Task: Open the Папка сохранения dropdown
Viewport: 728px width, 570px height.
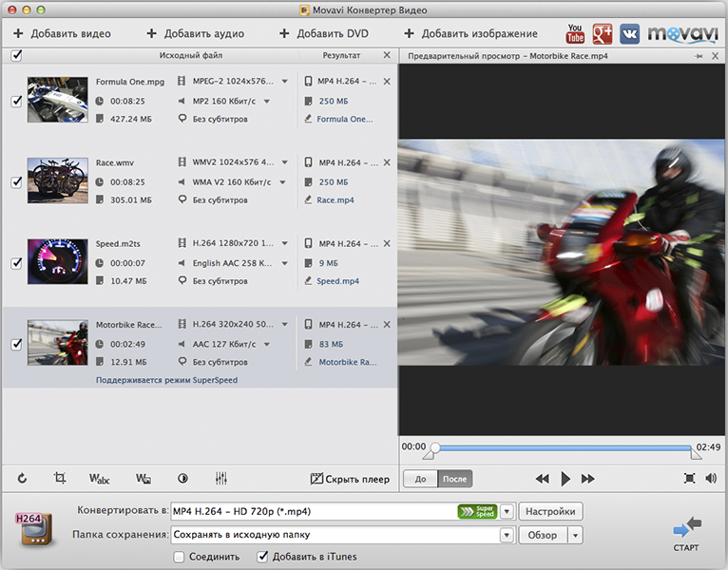Action: 507,535
